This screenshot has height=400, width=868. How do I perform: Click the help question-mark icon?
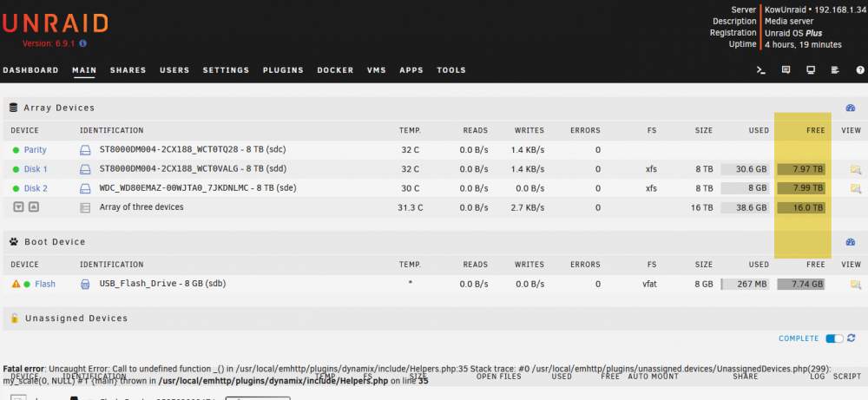coord(860,70)
